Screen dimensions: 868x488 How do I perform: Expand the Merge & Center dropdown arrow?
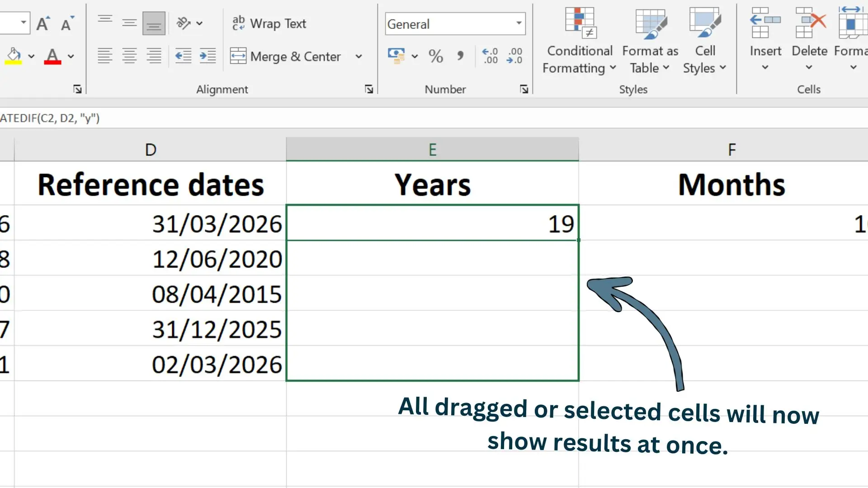point(359,56)
